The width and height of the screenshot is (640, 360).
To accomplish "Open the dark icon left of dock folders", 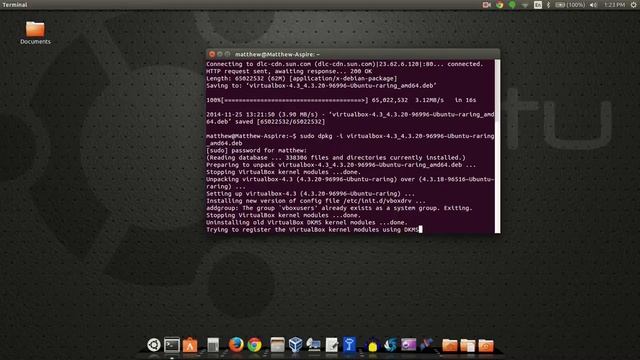I will click(427, 345).
